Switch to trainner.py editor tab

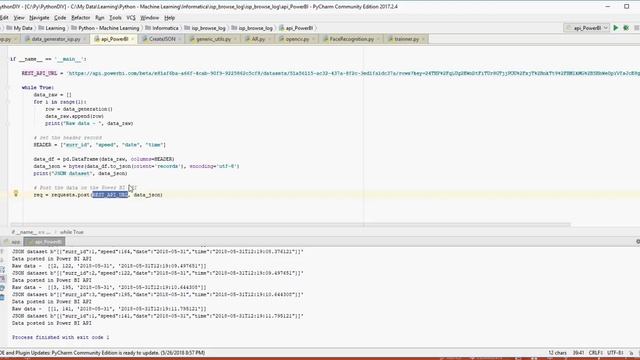[x=407, y=39]
